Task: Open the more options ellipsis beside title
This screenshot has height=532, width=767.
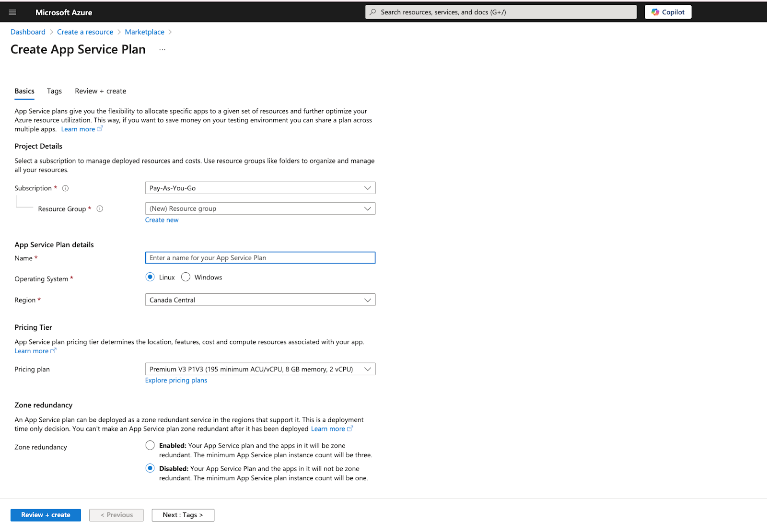Action: coord(163,49)
